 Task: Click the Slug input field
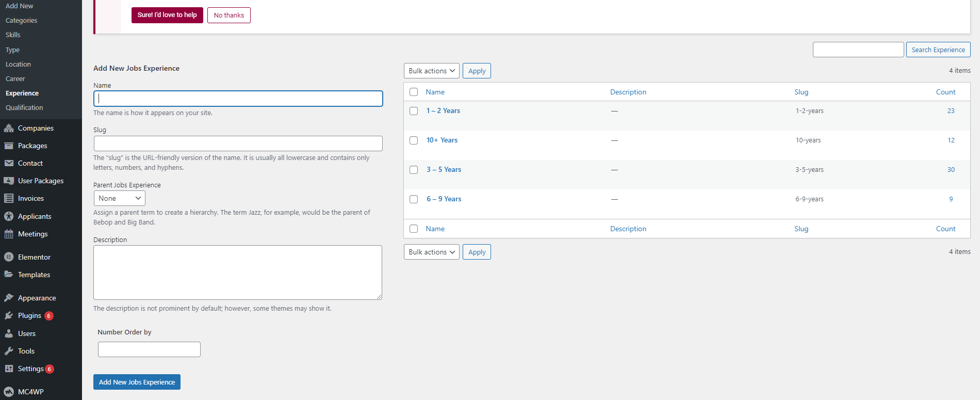(238, 143)
